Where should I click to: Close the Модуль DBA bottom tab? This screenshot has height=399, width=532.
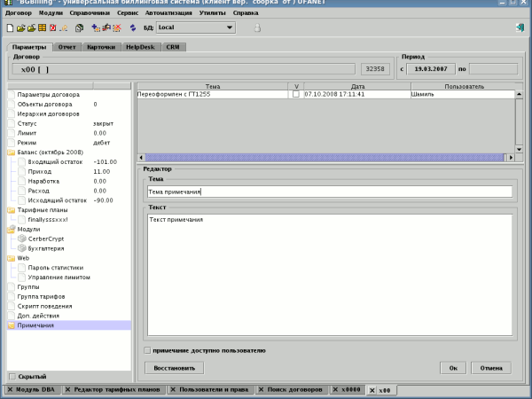point(10,390)
